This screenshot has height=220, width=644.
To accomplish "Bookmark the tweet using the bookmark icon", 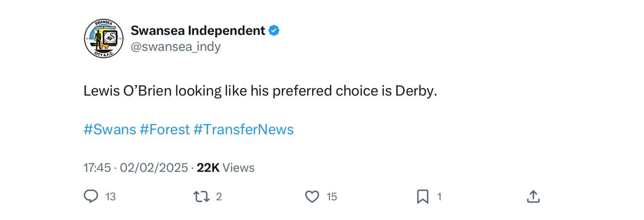I will (x=422, y=196).
